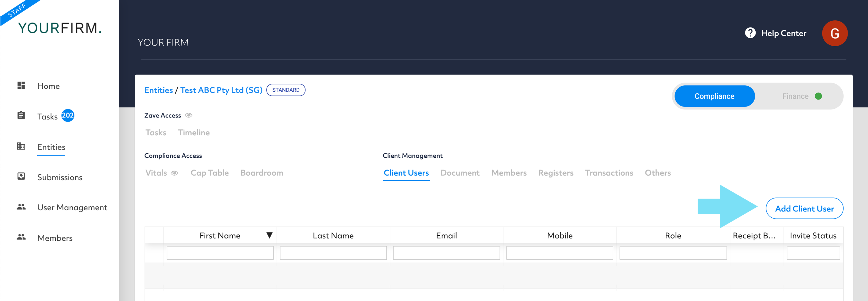Click the Email column header
This screenshot has height=301, width=868.
446,236
